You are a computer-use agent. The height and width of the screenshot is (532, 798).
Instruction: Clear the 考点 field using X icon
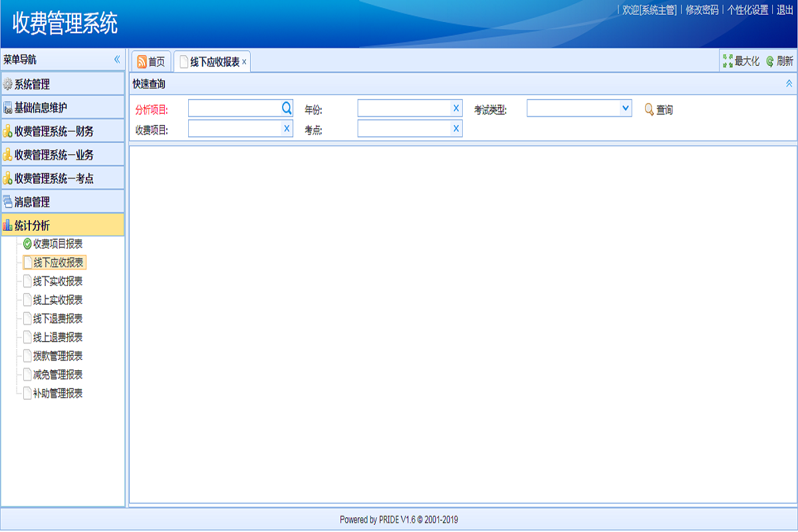(x=456, y=128)
